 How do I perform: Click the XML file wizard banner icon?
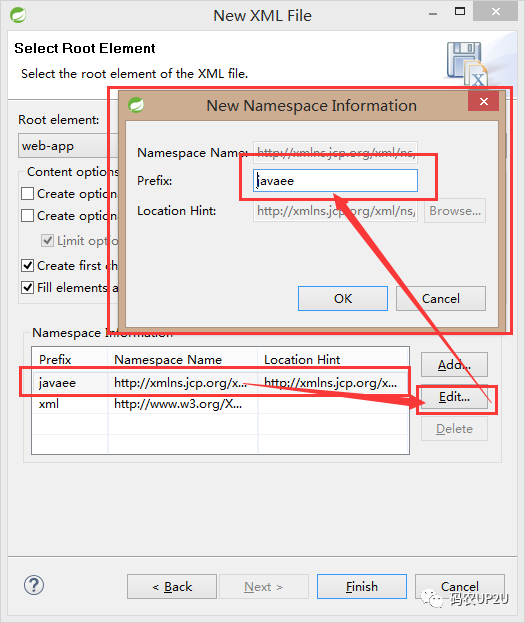point(467,64)
